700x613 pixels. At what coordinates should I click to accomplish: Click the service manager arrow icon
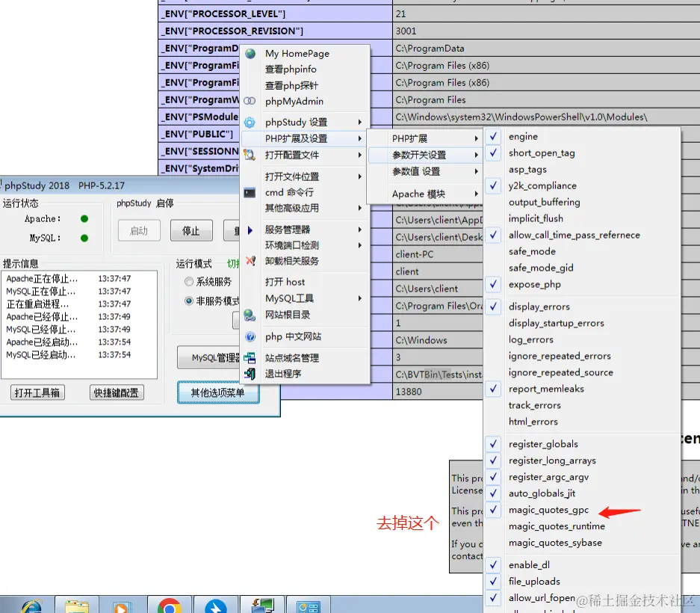click(x=250, y=230)
